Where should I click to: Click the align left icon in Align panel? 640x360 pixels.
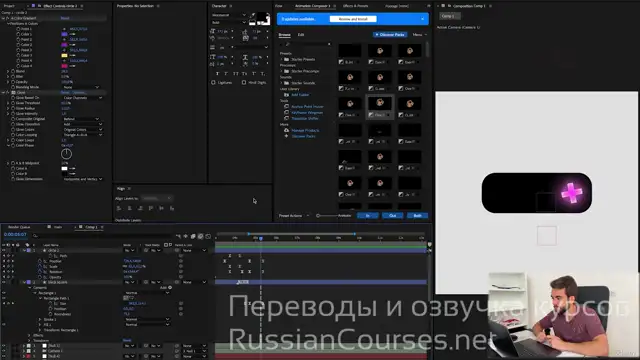(119, 208)
